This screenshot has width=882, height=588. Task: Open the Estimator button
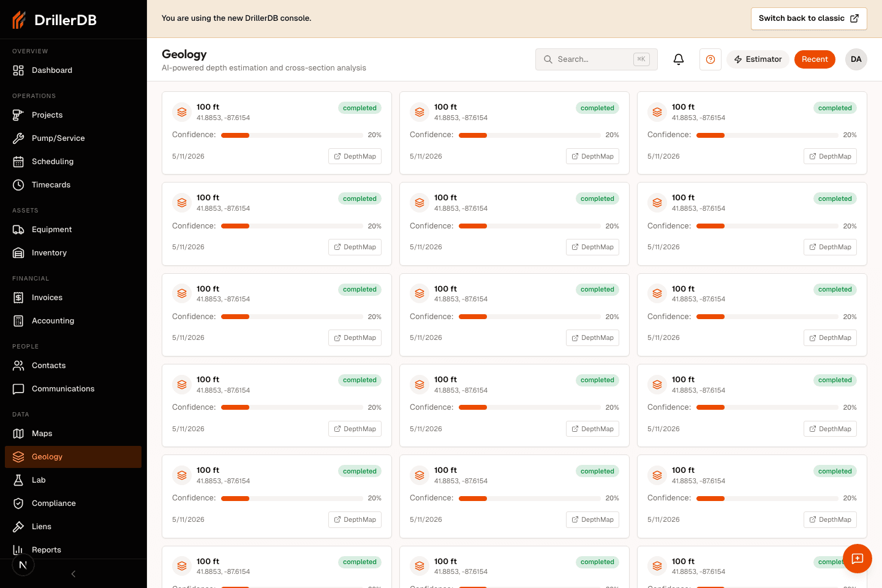click(758, 59)
